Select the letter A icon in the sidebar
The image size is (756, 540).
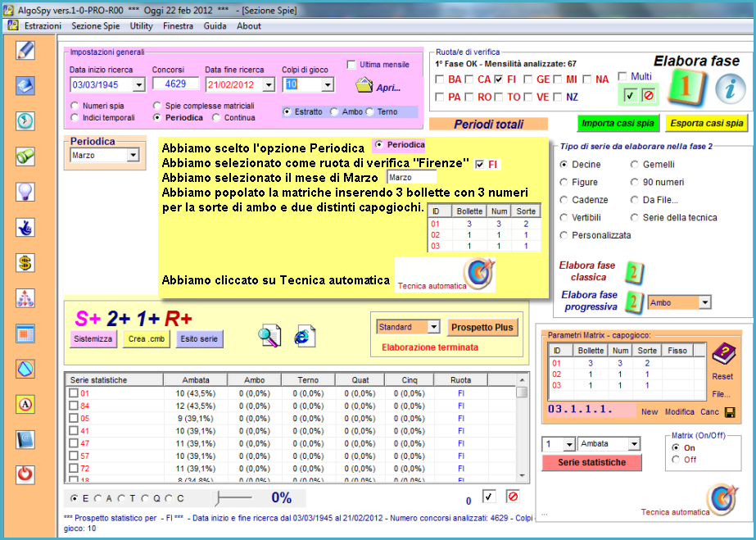[x=25, y=405]
